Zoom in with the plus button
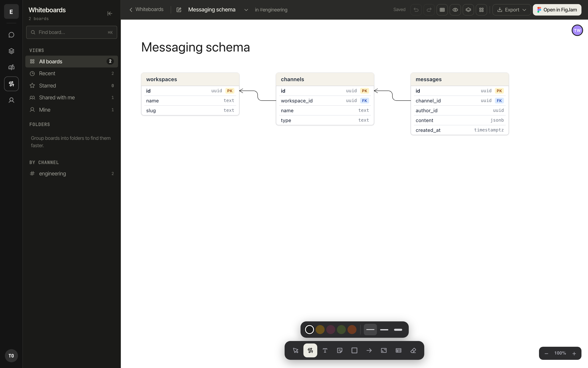Screen dimensions: 588x368 (574, 353)
